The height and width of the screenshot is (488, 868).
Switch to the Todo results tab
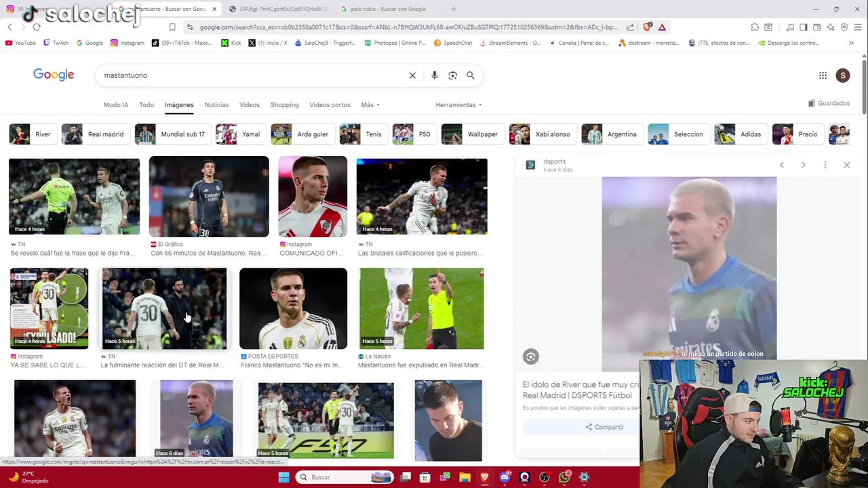(x=146, y=105)
